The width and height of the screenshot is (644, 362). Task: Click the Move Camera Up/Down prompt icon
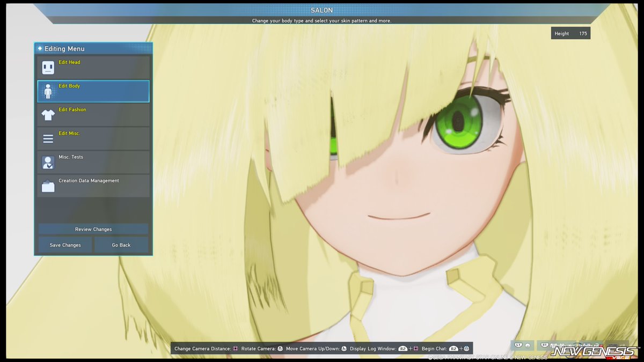345,348
